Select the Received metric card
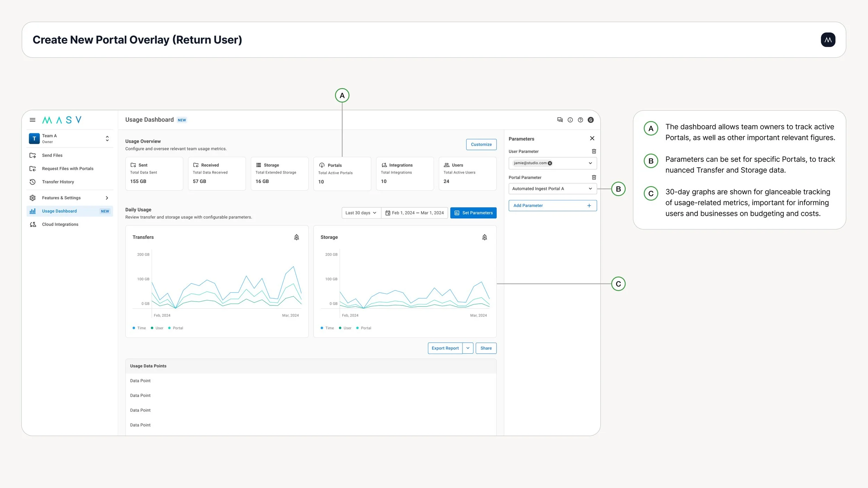 pyautogui.click(x=217, y=174)
